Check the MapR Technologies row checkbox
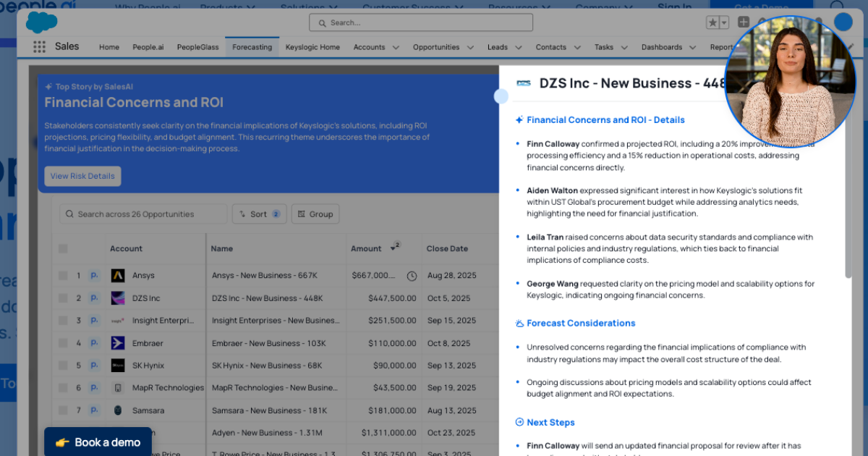868x456 pixels. pos(63,388)
